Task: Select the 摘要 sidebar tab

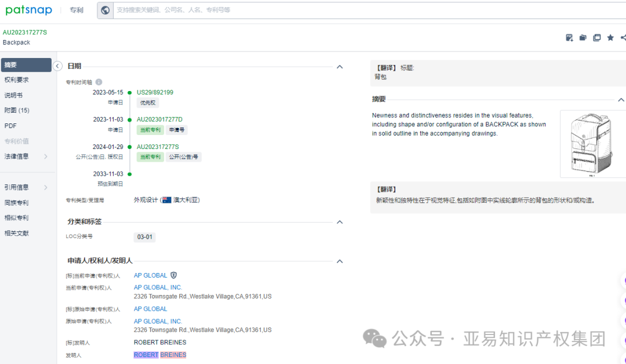Action: pyautogui.click(x=26, y=65)
